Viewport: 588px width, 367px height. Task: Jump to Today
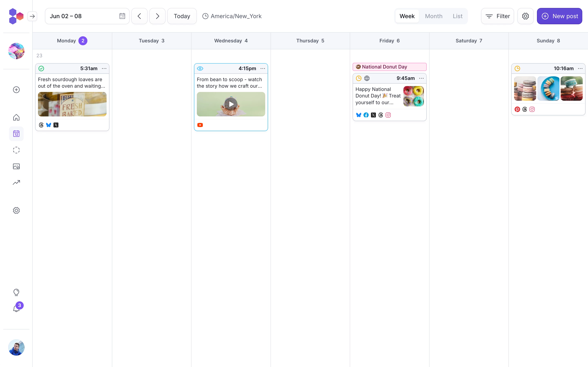(x=182, y=16)
